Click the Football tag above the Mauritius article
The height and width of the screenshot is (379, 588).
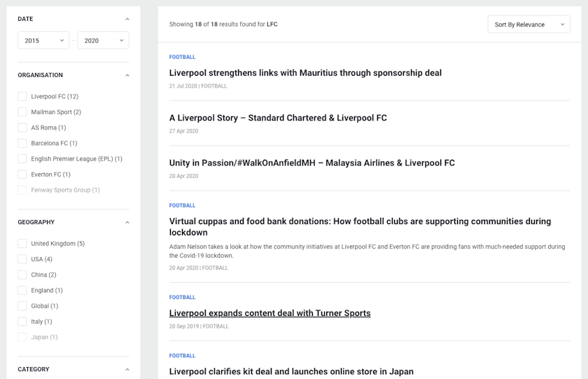[182, 57]
